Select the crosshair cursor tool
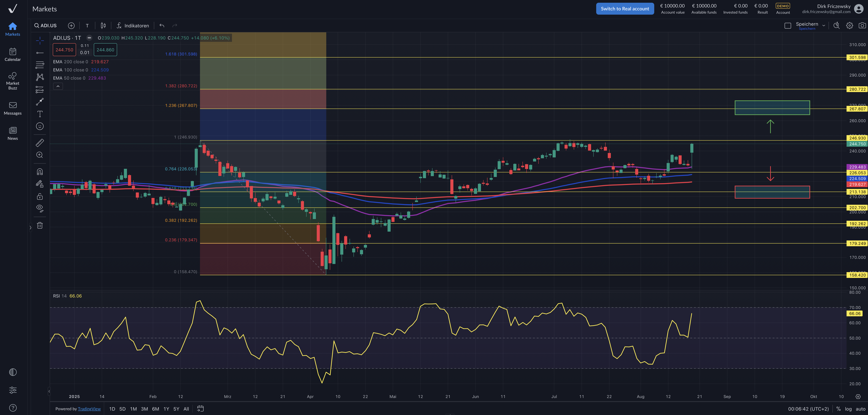The height and width of the screenshot is (415, 868). (x=40, y=41)
